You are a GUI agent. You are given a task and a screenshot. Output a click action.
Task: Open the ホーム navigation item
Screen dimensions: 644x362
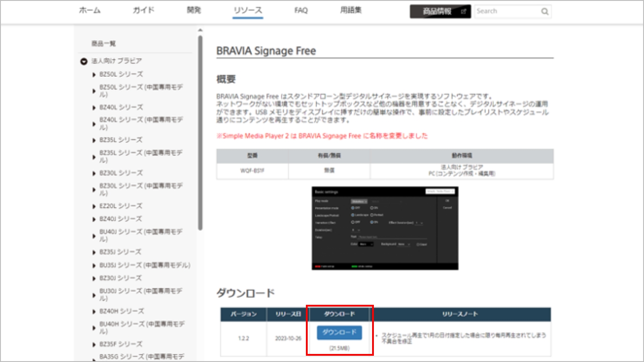click(x=89, y=11)
